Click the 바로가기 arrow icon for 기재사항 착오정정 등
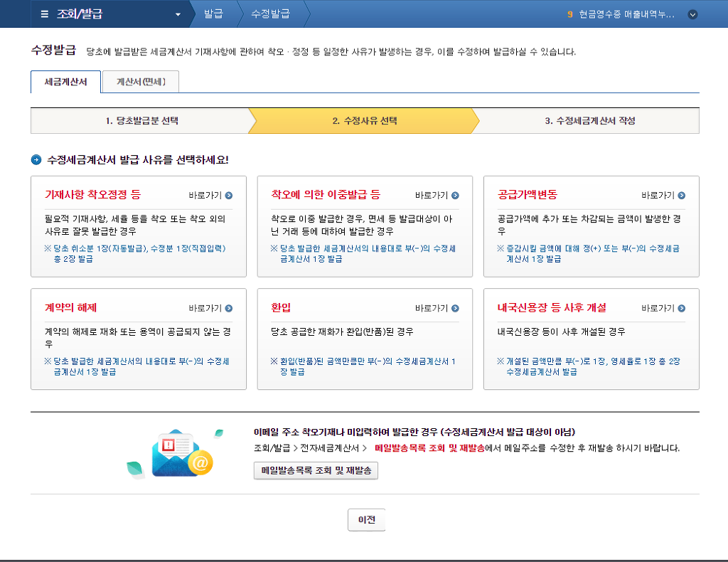Image resolution: width=728 pixels, height=562 pixels. [x=229, y=196]
